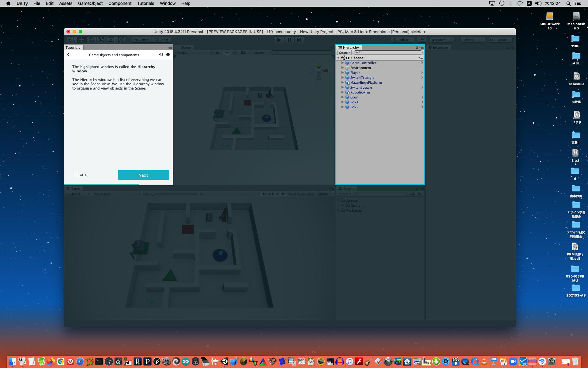Expand the GameController tree item

click(x=342, y=63)
